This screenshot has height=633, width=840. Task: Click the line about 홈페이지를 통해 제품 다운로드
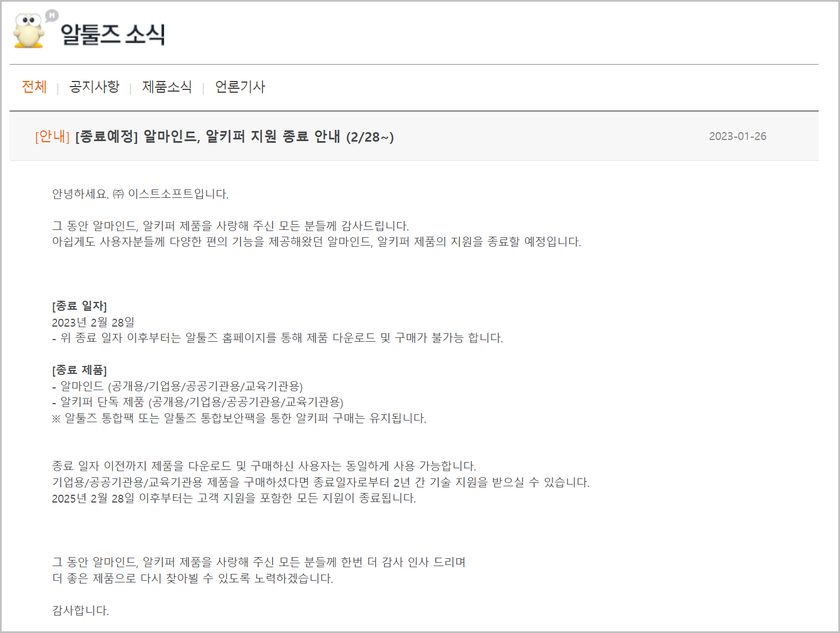tap(278, 338)
